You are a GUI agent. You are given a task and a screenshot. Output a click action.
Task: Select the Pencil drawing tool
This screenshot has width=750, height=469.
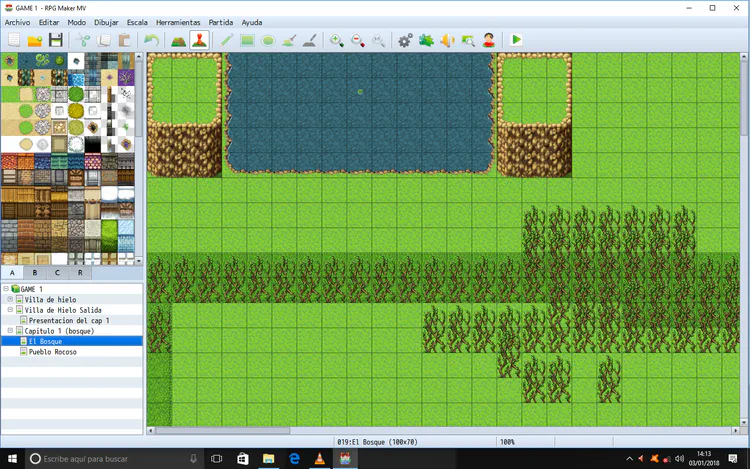[226, 40]
